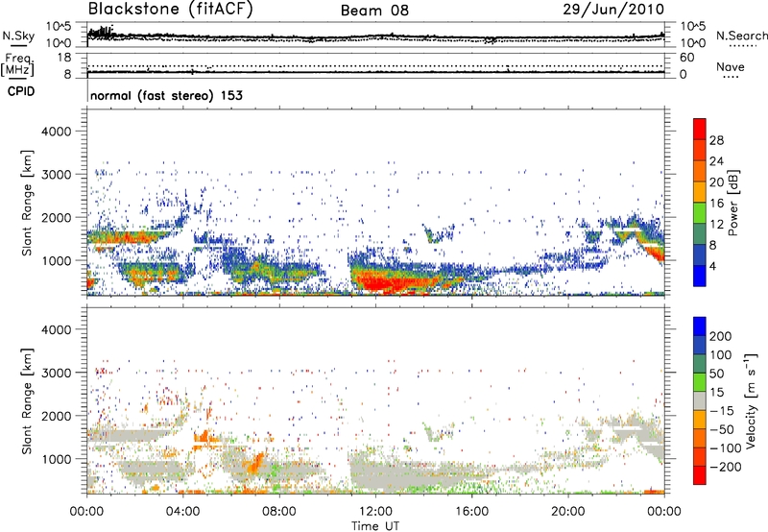
Task: Click the 20–24 dB orange Power swatch
Action: pyautogui.click(x=700, y=171)
